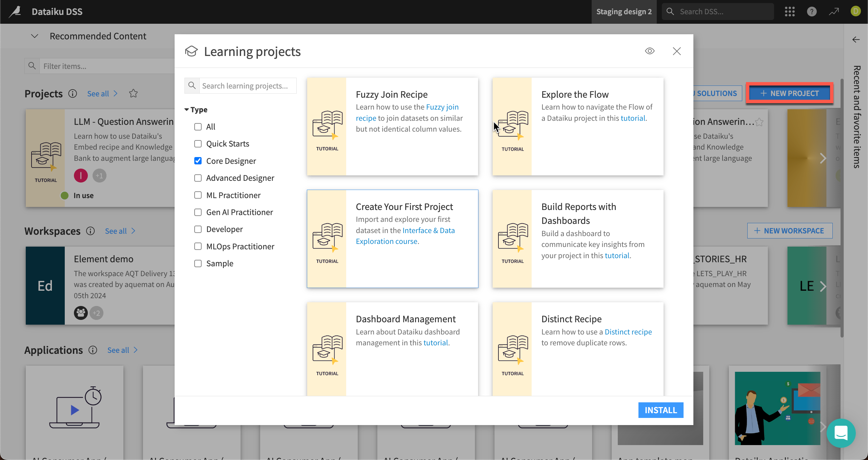
Task: Check the Sample checkbox
Action: pos(198,264)
